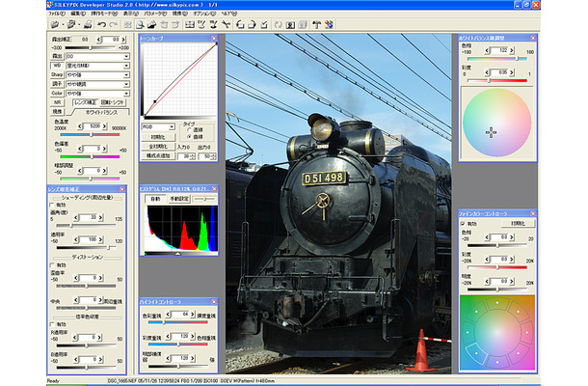Enable the ディストーション 有効 checkbox

point(52,265)
